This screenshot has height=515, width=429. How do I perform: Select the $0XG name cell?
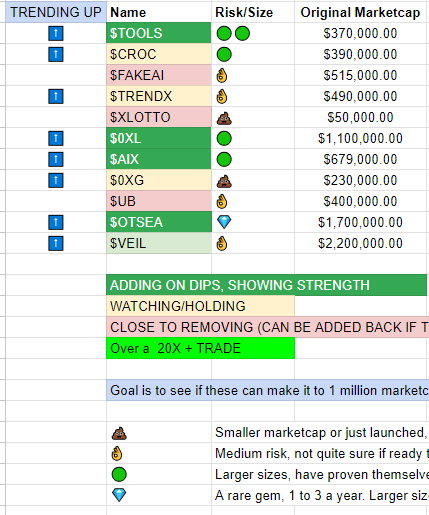(x=159, y=180)
